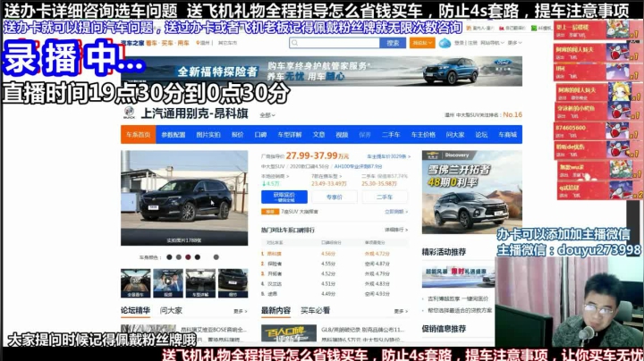
Task: Select the 车商城 tab
Action: 508,135
